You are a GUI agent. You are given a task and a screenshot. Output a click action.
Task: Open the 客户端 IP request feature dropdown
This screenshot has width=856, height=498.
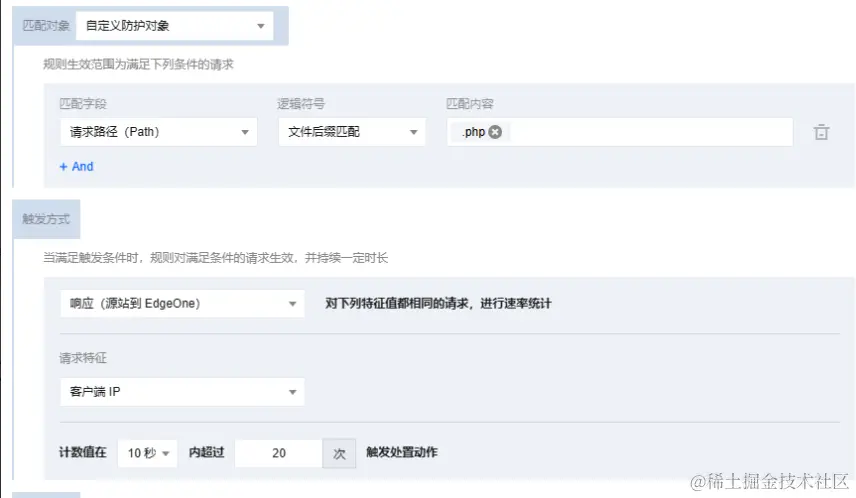182,392
